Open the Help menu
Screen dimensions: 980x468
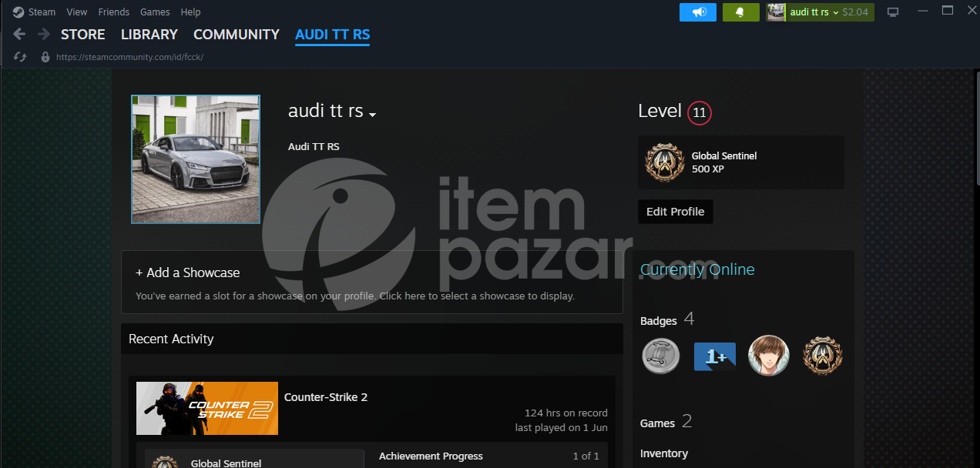coord(190,12)
